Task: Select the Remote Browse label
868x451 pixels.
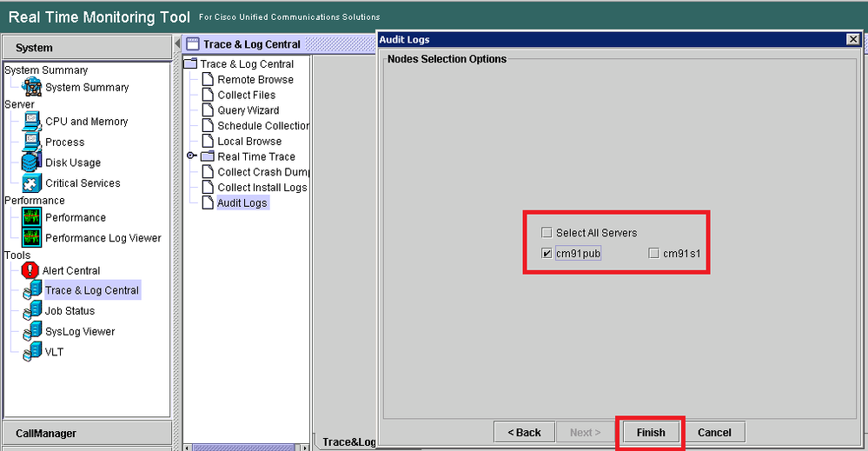Action: click(255, 80)
